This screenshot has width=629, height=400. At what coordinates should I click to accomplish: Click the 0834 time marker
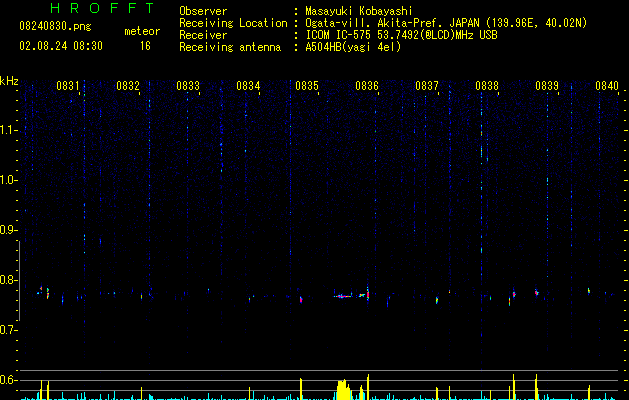248,86
